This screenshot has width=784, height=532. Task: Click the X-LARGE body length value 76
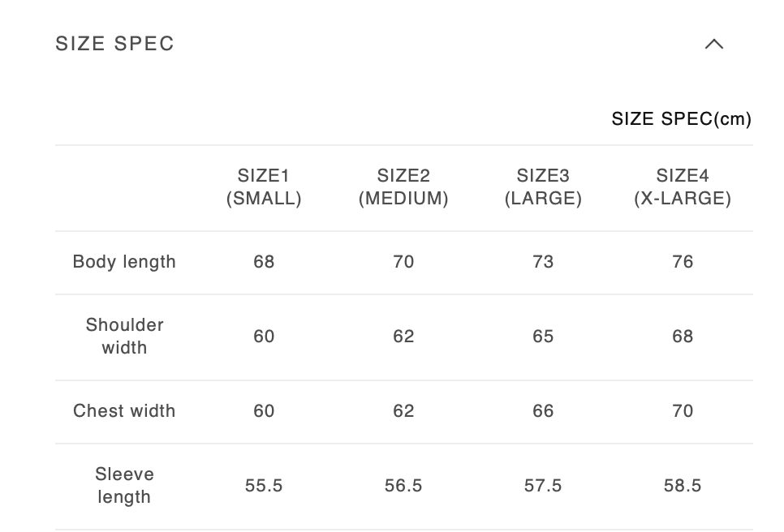point(683,262)
